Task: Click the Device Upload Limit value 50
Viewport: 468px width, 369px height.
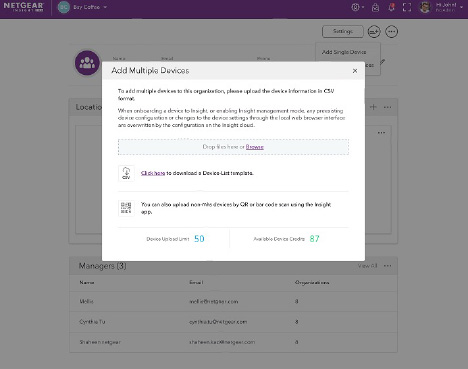Action: pyautogui.click(x=199, y=239)
